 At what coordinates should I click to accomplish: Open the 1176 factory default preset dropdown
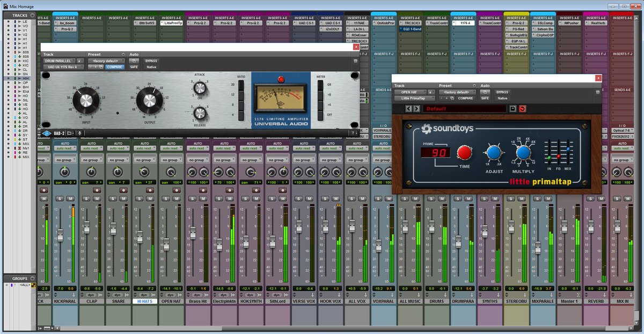click(x=105, y=61)
